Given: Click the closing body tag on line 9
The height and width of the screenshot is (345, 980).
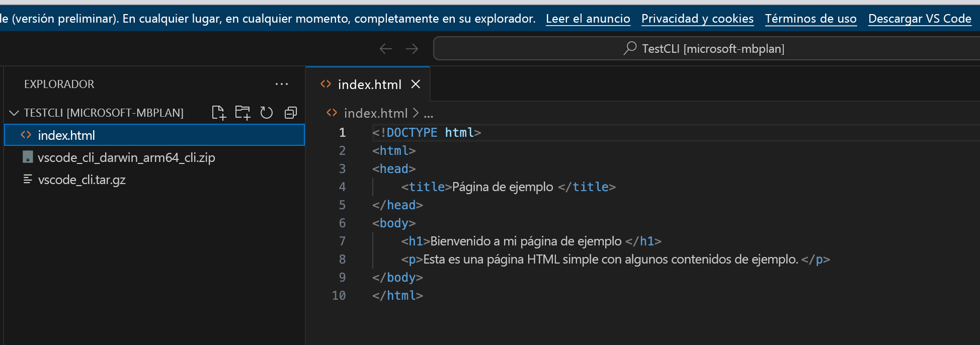Looking at the screenshot, I should [397, 277].
